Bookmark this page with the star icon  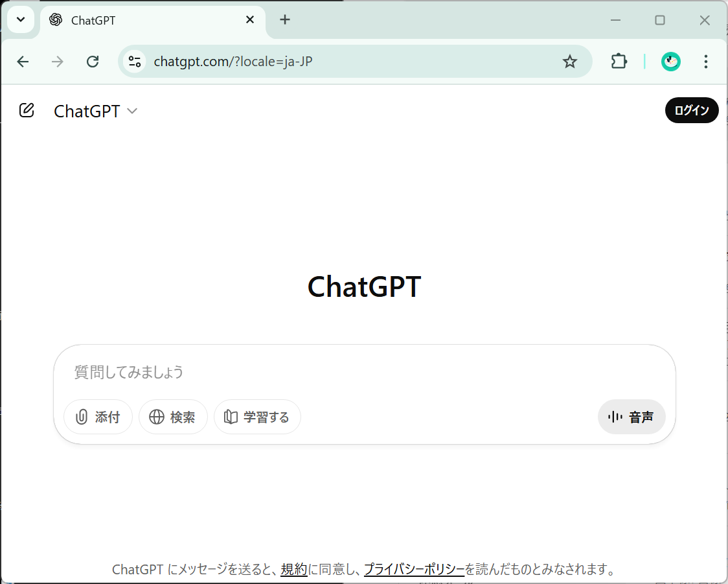[x=570, y=62]
